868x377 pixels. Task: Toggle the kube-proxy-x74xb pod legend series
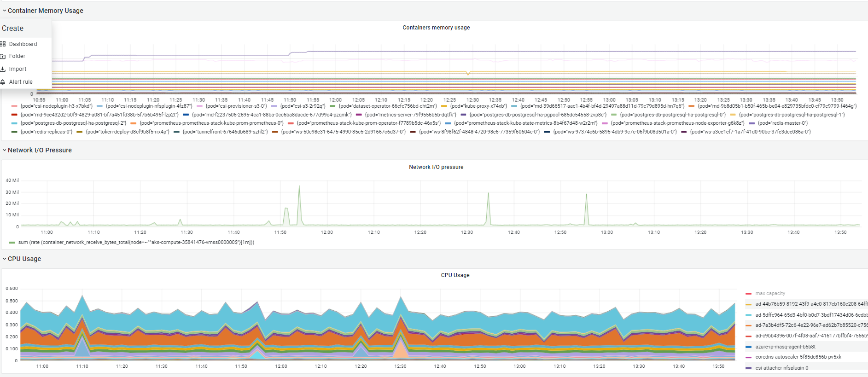[478, 106]
